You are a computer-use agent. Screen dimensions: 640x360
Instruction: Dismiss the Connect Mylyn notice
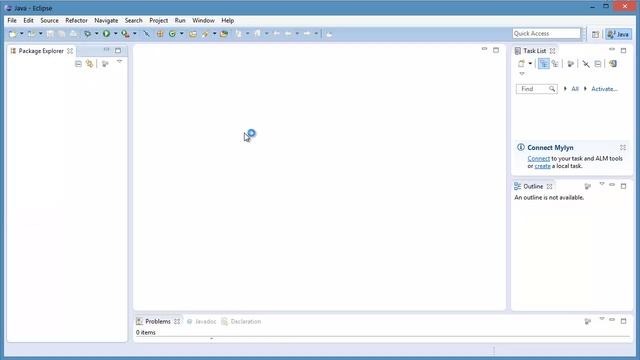click(623, 147)
